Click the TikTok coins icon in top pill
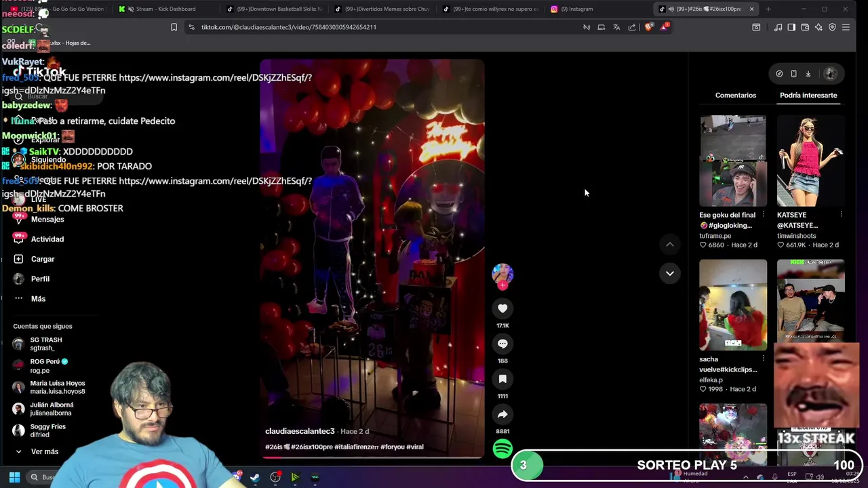 779,74
